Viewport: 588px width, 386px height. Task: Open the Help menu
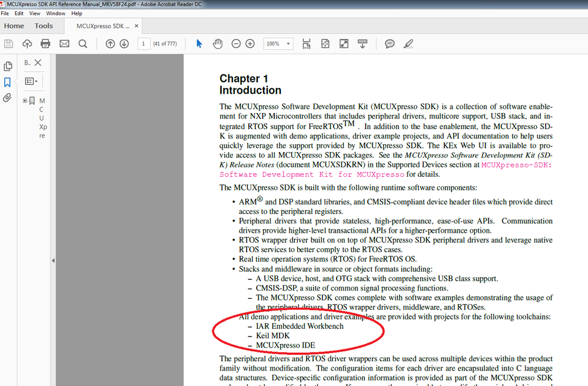coord(77,13)
